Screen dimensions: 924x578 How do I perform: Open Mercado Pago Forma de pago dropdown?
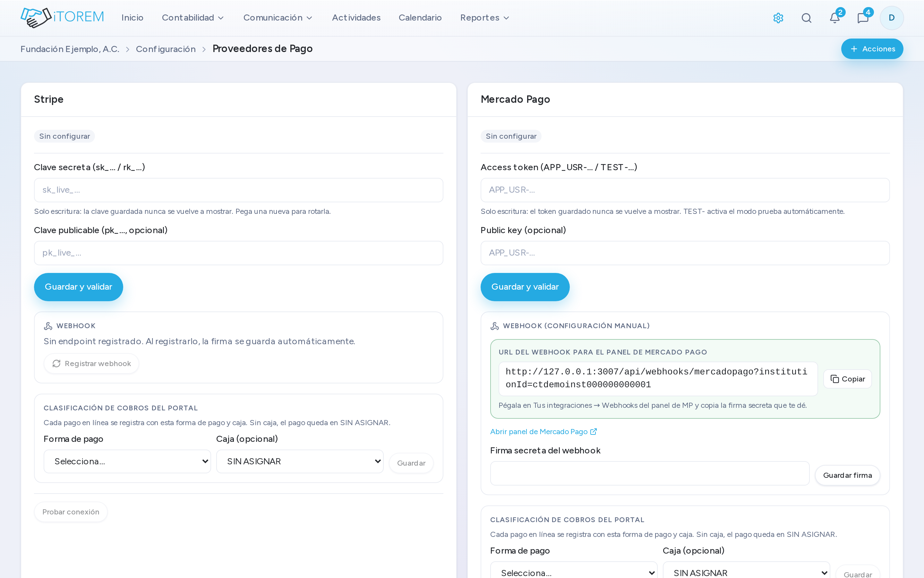[x=574, y=570]
